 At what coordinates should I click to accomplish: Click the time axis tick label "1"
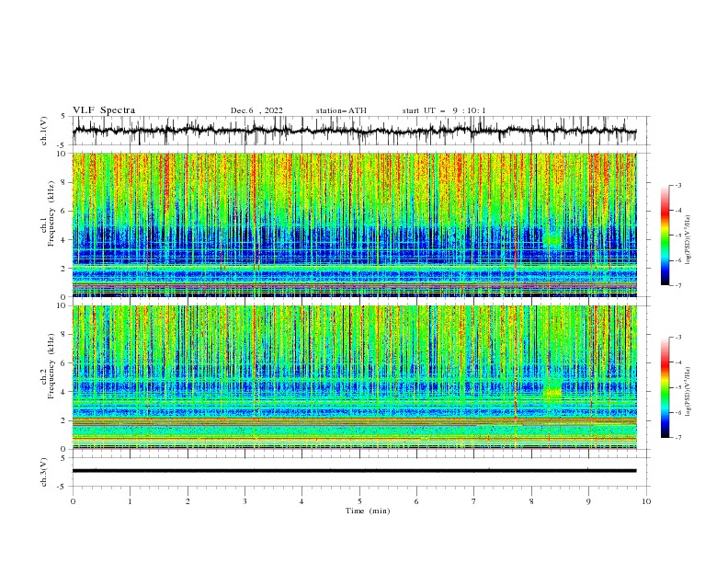(x=130, y=501)
